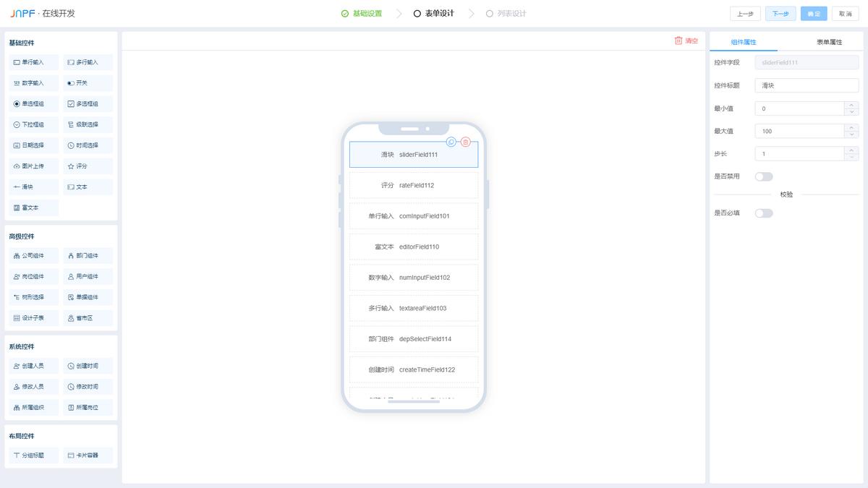This screenshot has height=488, width=868.
Task: Increase the 最大值 value
Action: tap(851, 127)
